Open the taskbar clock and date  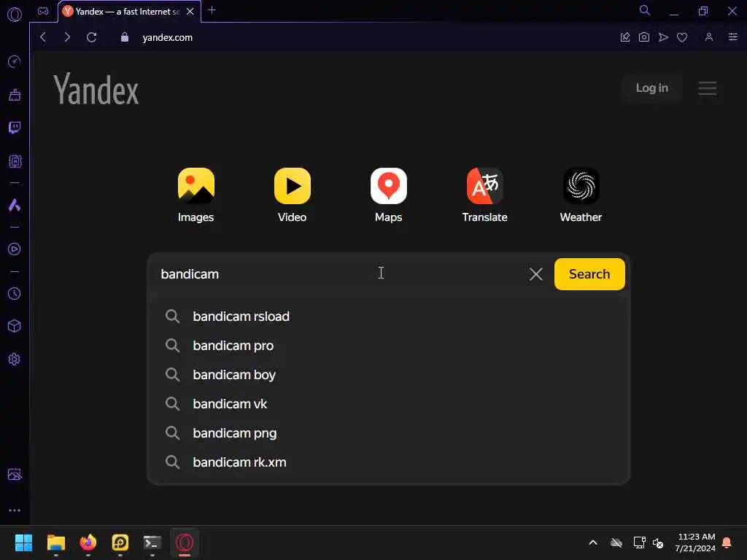click(695, 542)
